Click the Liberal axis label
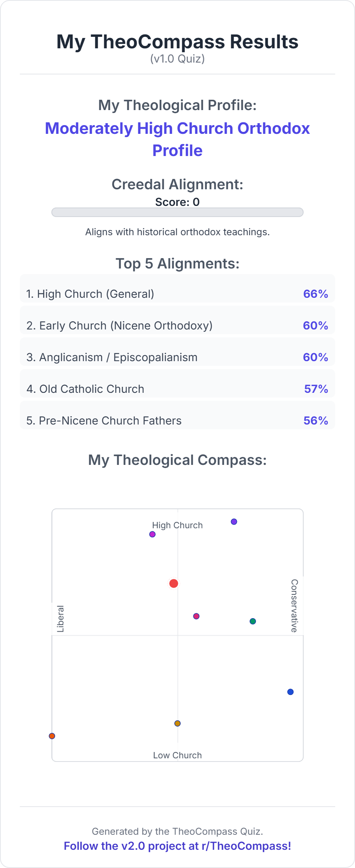 tap(61, 619)
